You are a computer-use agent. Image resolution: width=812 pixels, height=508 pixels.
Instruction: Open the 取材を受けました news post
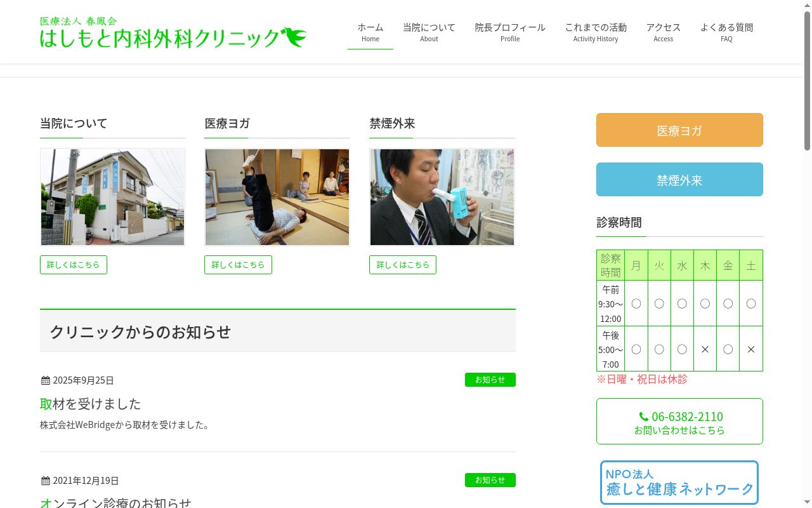(x=91, y=404)
